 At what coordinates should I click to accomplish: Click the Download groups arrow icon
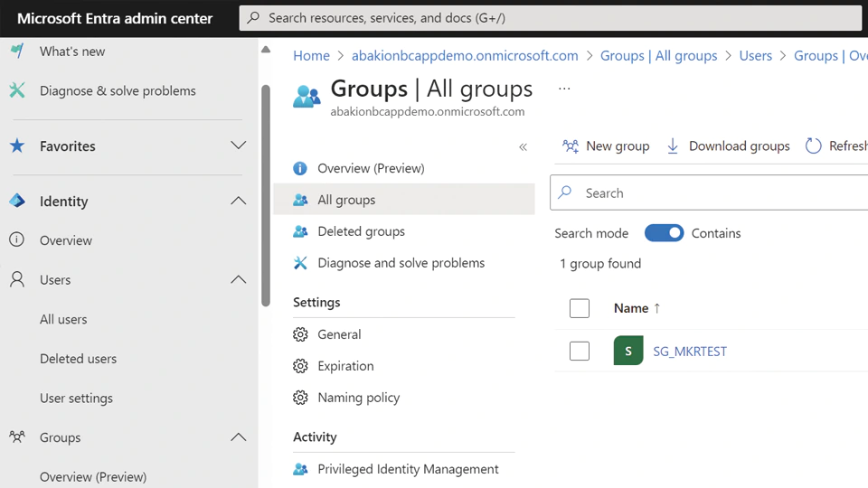673,146
